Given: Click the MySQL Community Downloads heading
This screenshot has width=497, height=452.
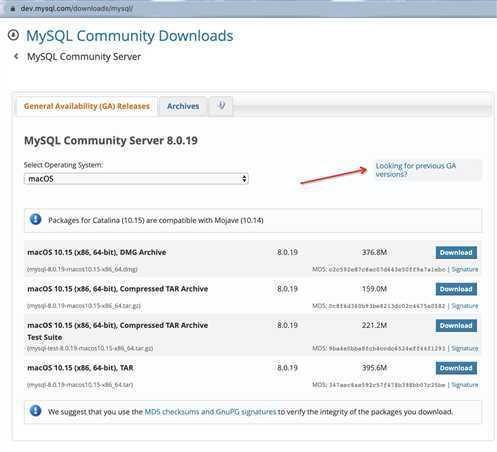Looking at the screenshot, I should (x=130, y=36).
